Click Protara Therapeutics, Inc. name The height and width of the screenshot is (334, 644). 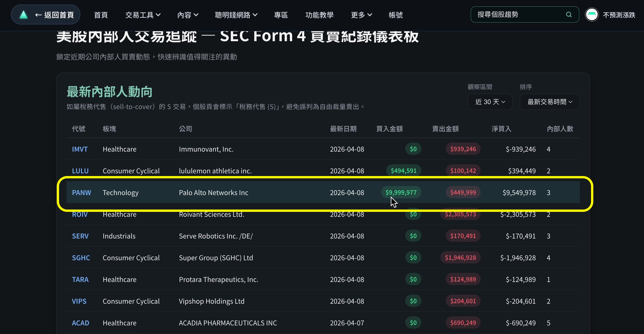click(x=219, y=279)
